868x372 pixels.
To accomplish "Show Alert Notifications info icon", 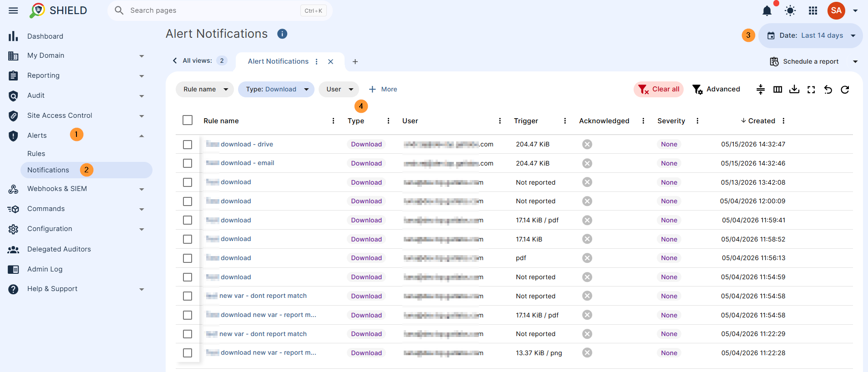I will click(282, 34).
